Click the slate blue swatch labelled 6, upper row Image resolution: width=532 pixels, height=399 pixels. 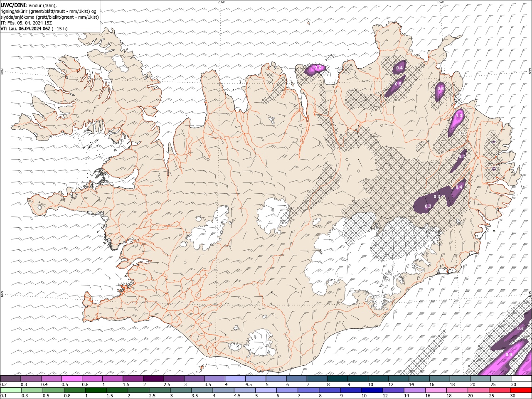296,379
